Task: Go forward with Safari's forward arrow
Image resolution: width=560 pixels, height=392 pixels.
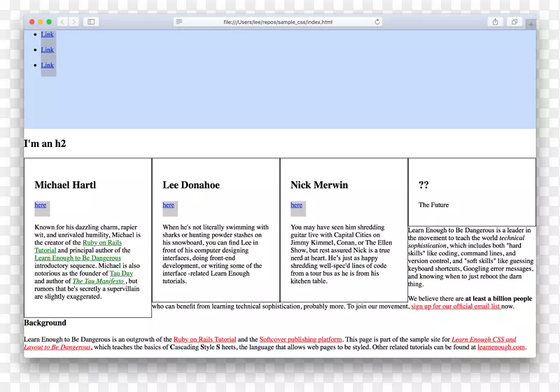Action: (74, 22)
